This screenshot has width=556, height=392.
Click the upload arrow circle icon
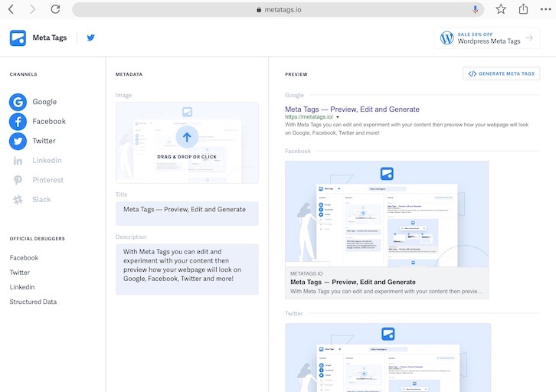(187, 137)
